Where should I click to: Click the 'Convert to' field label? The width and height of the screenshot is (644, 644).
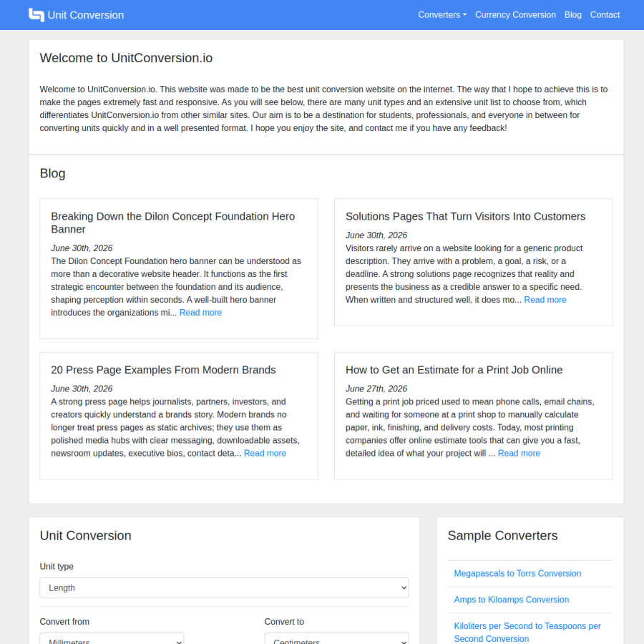pyautogui.click(x=284, y=622)
